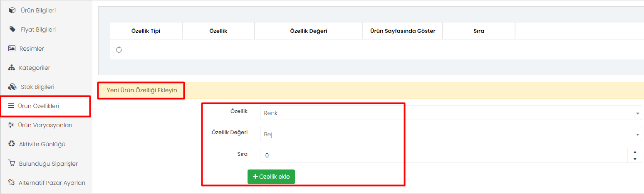Click the Alternatif Pazar Ayarları link icon
The image size is (644, 194).
[12, 182]
